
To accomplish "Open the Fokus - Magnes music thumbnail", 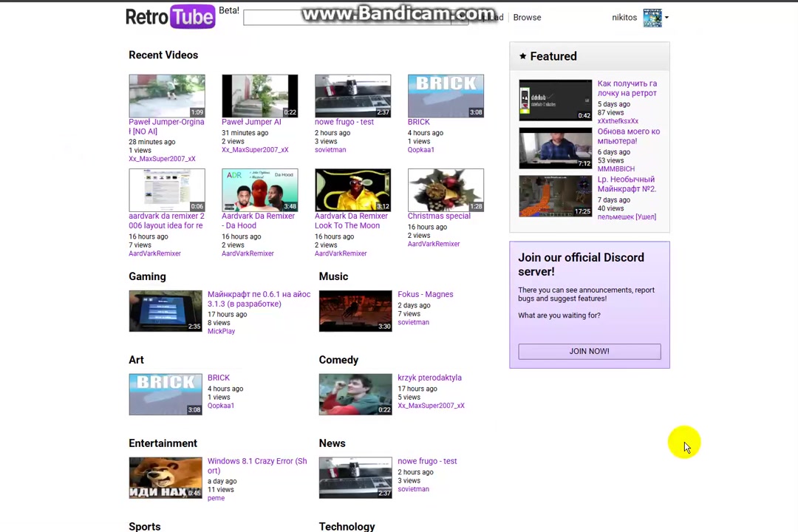I will tap(355, 310).
